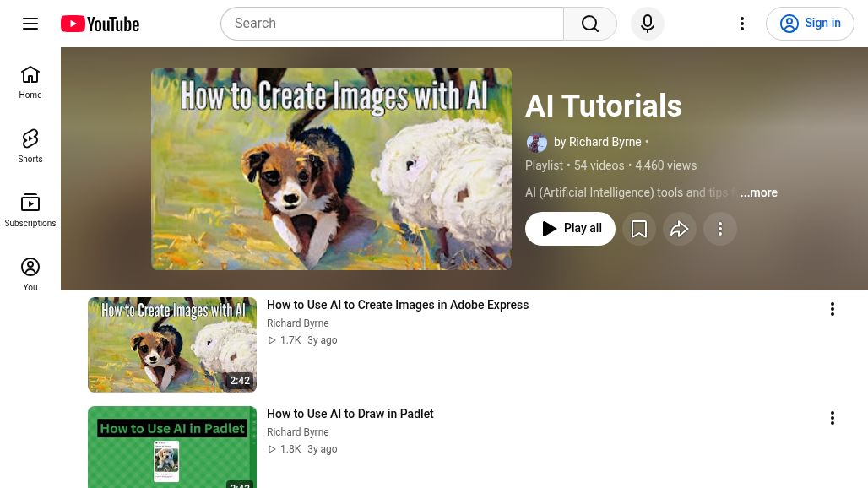
Task: Open action menu for the Padlet video
Action: (832, 418)
